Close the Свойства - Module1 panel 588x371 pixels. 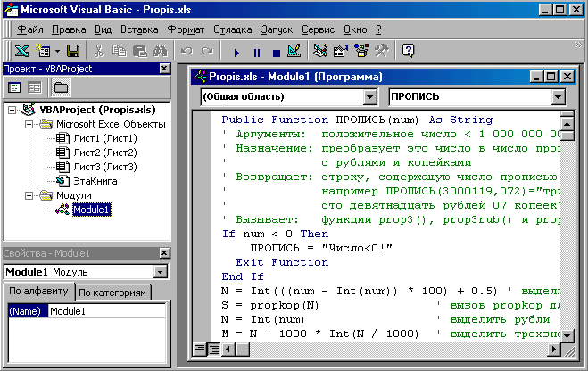[x=164, y=253]
